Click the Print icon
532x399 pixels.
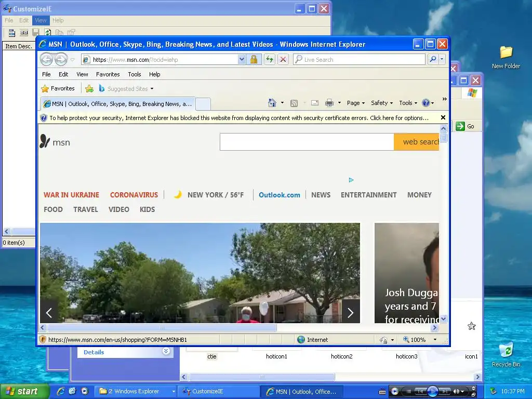[329, 103]
